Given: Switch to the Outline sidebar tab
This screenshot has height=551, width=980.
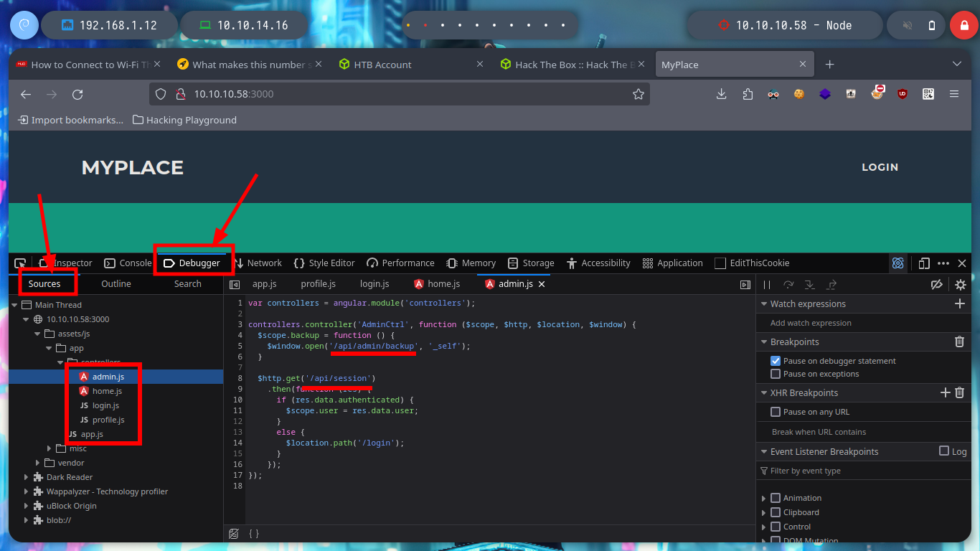Looking at the screenshot, I should tap(116, 284).
